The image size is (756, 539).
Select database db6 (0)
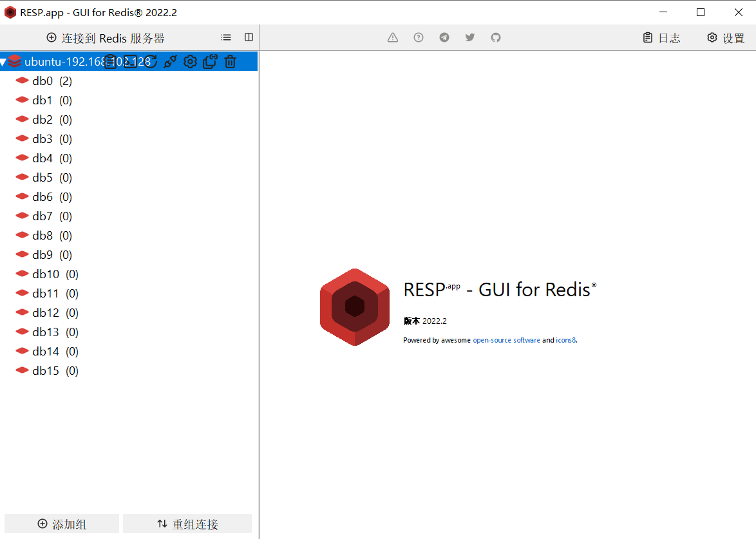click(x=129, y=196)
